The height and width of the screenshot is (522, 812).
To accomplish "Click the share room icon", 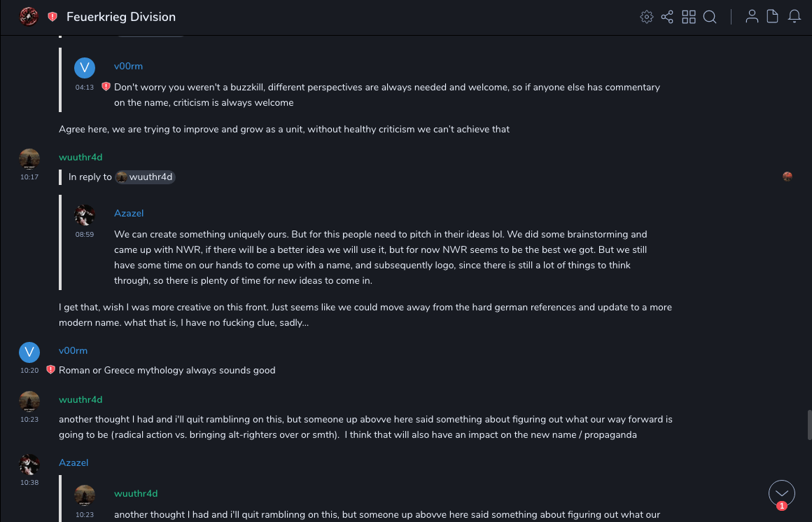I will [x=667, y=17].
